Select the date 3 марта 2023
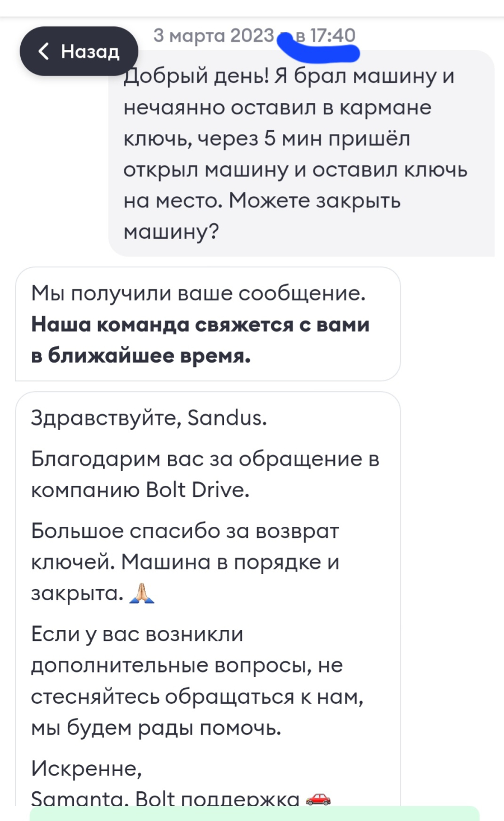The height and width of the screenshot is (821, 504). click(214, 35)
